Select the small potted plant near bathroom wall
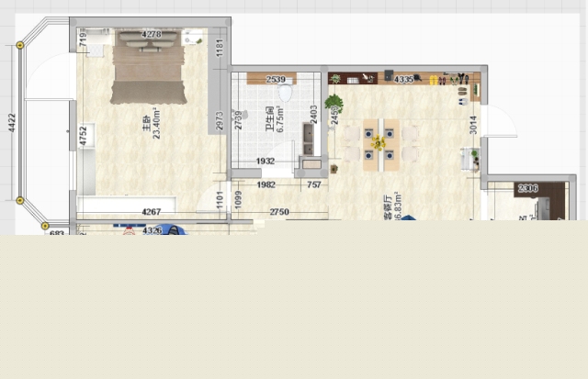This screenshot has height=379, width=588. 333,168
